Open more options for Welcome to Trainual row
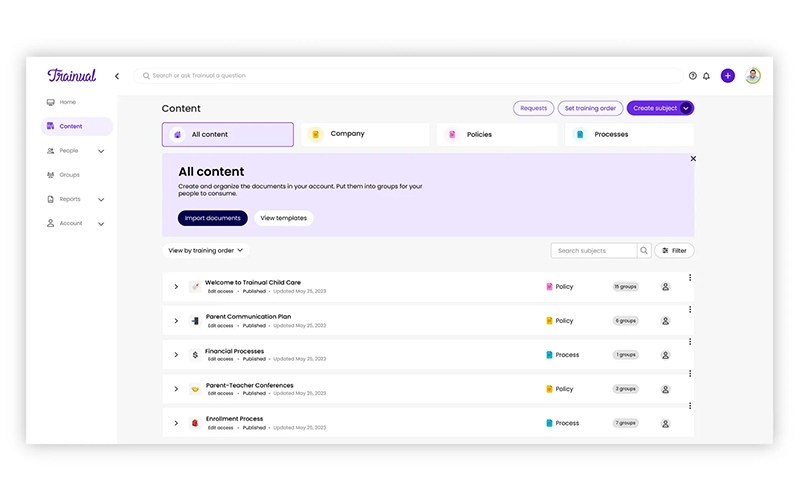The height and width of the screenshot is (500, 800). (x=690, y=278)
